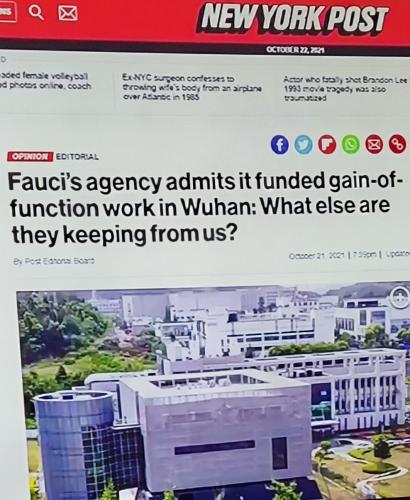Open the Editorial category link
The width and height of the screenshot is (410, 500).
pyautogui.click(x=77, y=156)
